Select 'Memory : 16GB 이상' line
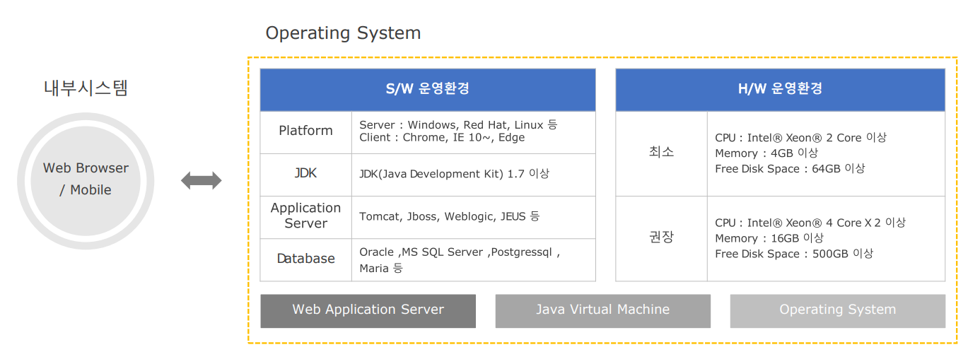 click(769, 238)
